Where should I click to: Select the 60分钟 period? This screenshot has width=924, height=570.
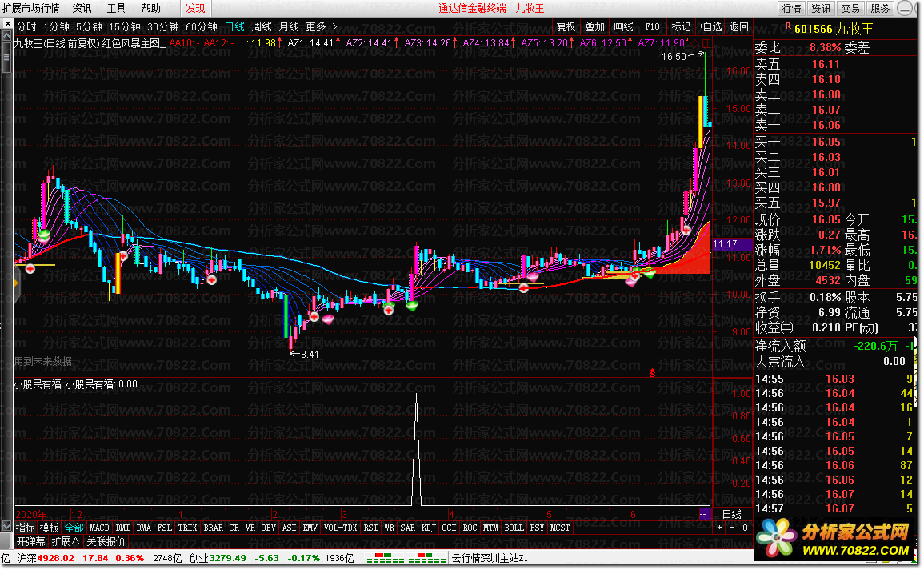pyautogui.click(x=202, y=26)
